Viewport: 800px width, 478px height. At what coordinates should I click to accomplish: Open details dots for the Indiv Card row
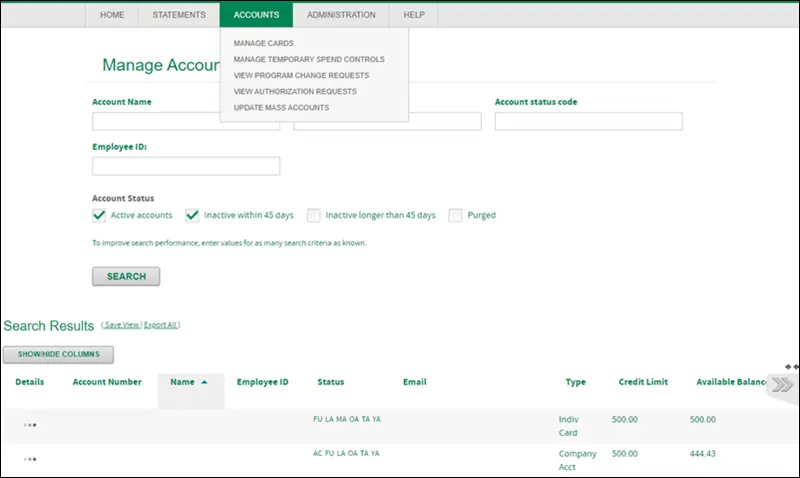(30, 425)
